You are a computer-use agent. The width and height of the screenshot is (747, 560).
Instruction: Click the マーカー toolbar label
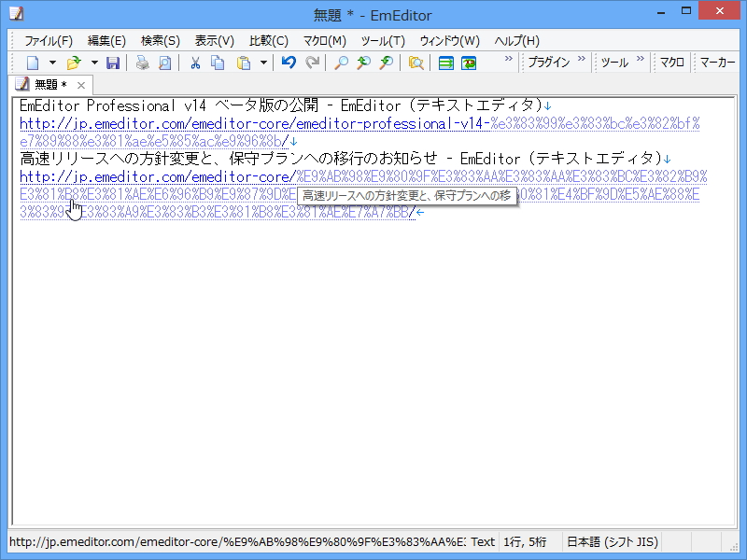718,63
